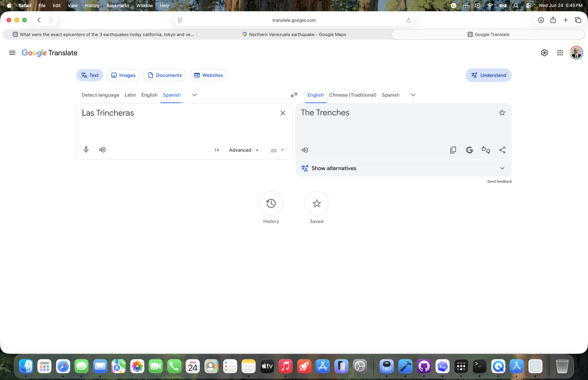This screenshot has width=588, height=380.
Task: Open Music app from the Dock
Action: (286, 366)
